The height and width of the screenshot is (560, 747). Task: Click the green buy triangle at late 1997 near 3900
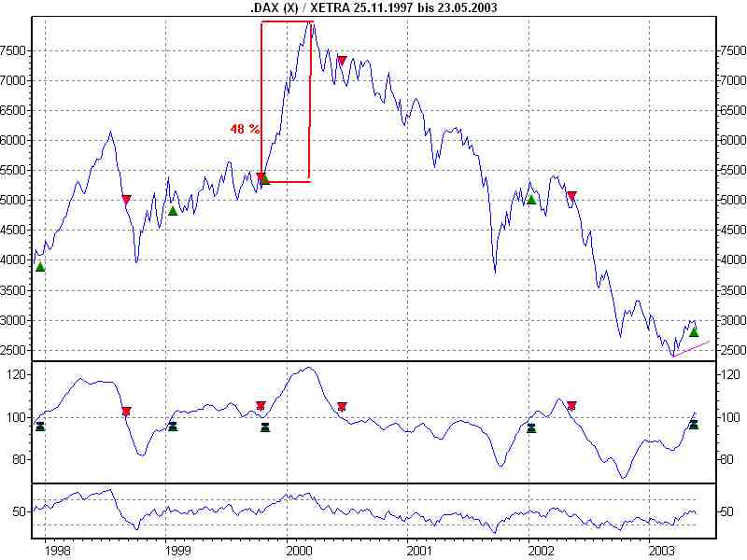[x=40, y=267]
